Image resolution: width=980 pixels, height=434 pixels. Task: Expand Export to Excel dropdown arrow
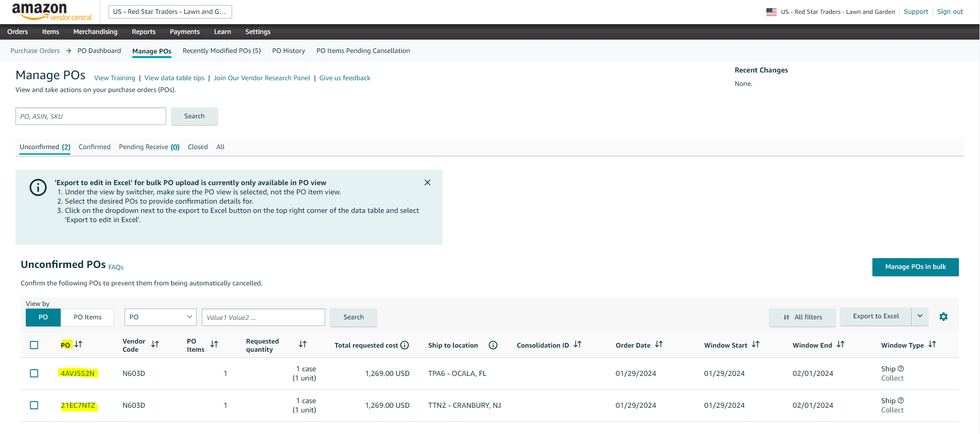920,316
